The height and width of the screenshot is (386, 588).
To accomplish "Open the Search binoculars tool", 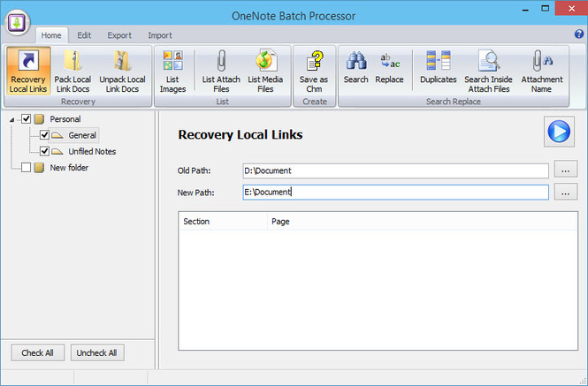I will 356,67.
